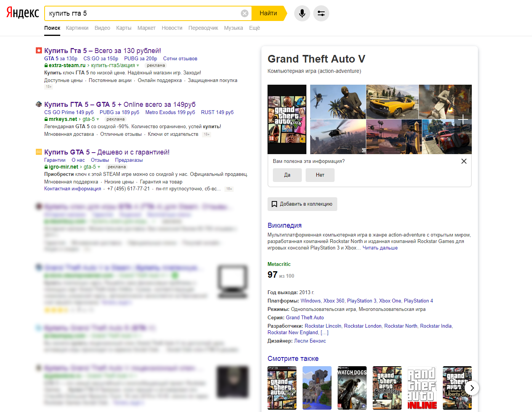Open 'Купить Гта 5 – Всего за 130 рублей!' result
Image resolution: width=532 pixels, height=412 pixels.
pyautogui.click(x=103, y=51)
